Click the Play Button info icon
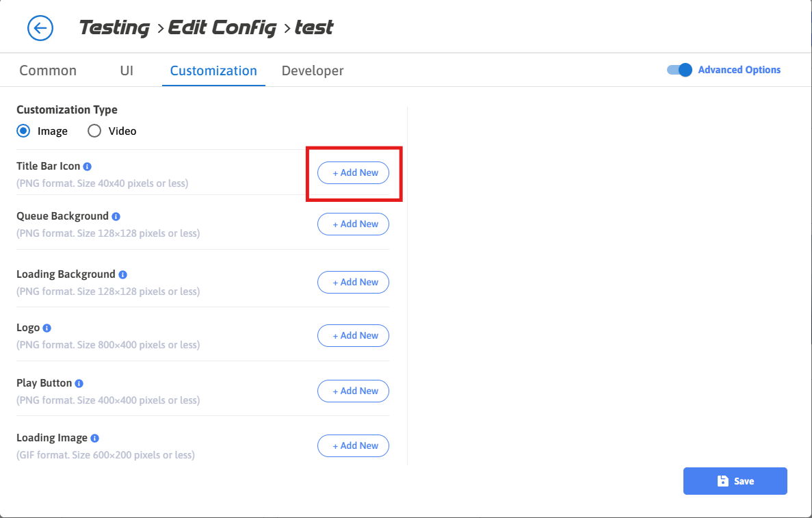Image resolution: width=812 pixels, height=518 pixels. 79,383
